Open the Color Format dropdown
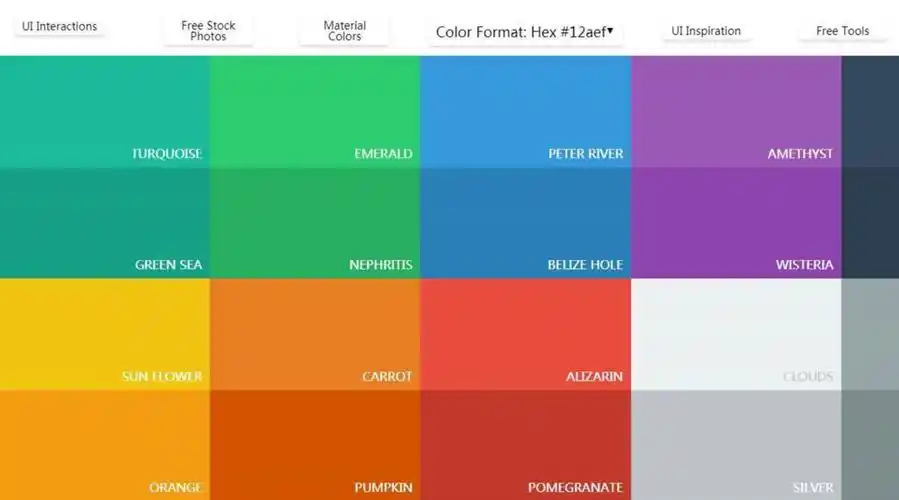 coord(525,32)
